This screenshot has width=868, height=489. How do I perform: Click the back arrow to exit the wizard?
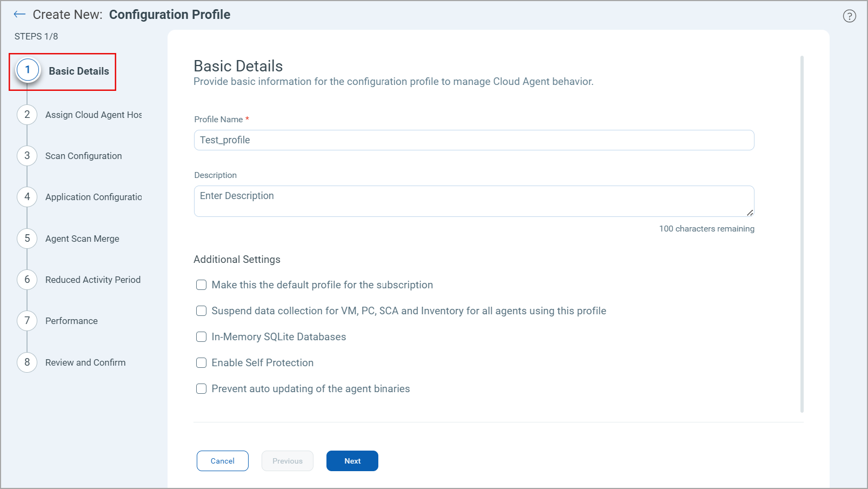point(19,14)
